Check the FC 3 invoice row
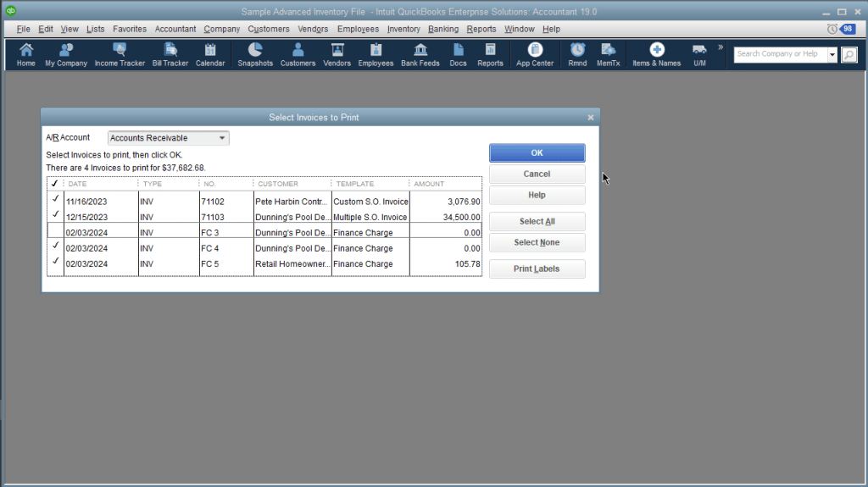Image resolution: width=868 pixels, height=487 pixels. point(55,230)
